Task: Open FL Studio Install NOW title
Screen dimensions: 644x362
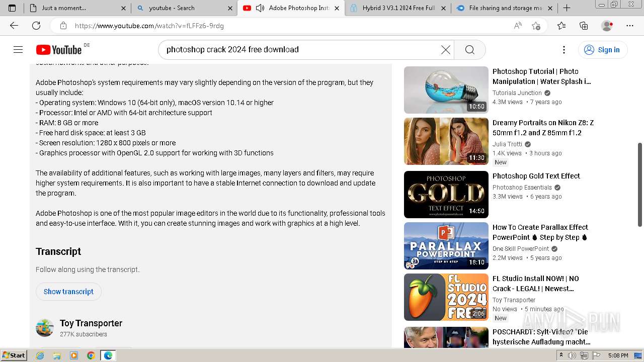Action: (536, 284)
